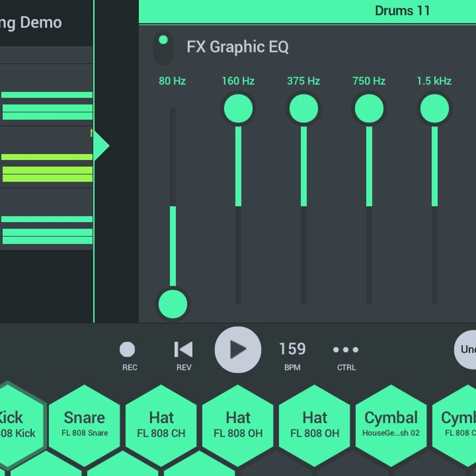Click the 160 Hz slider knob

click(x=238, y=108)
